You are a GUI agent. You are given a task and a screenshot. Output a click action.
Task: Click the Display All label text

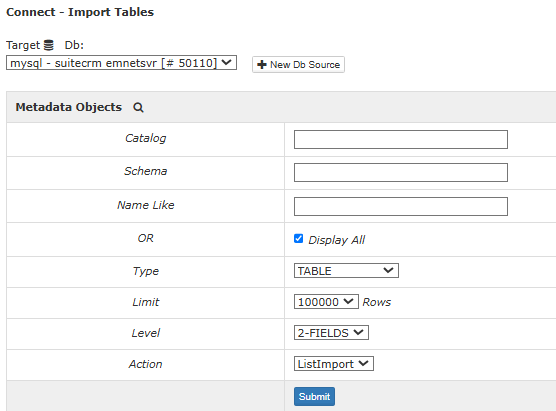[x=337, y=240]
